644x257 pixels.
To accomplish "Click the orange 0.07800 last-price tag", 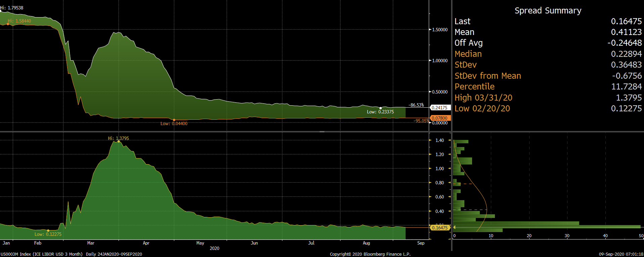I will (440, 118).
